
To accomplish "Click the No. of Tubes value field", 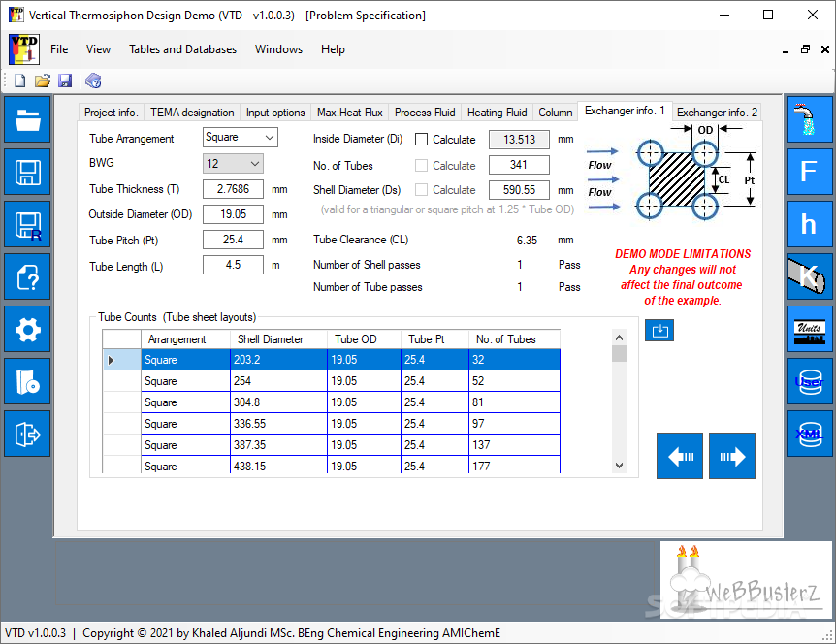I will pos(519,165).
